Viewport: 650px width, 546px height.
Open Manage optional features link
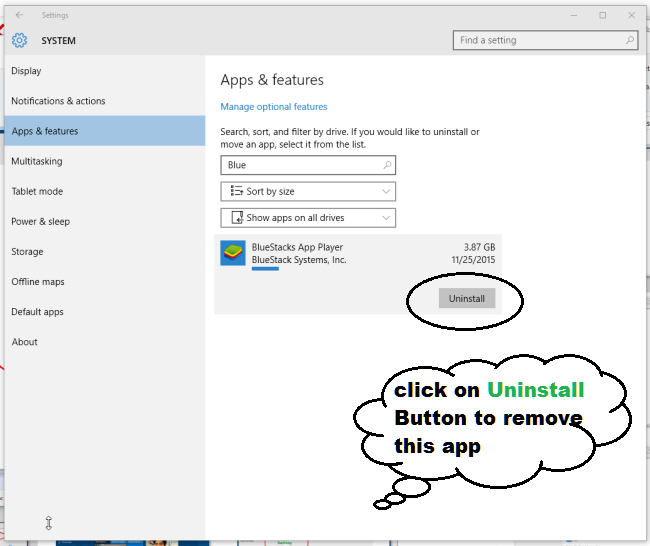274,107
